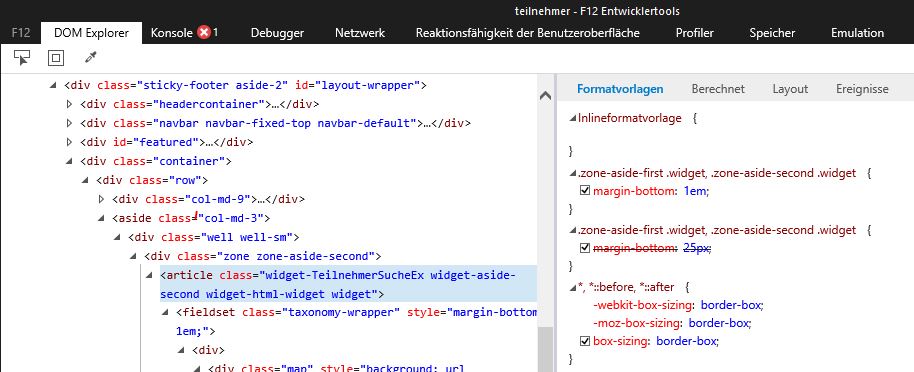Screen dimensions: 914x372
Task: Collapse the row div node
Action: 85,180
